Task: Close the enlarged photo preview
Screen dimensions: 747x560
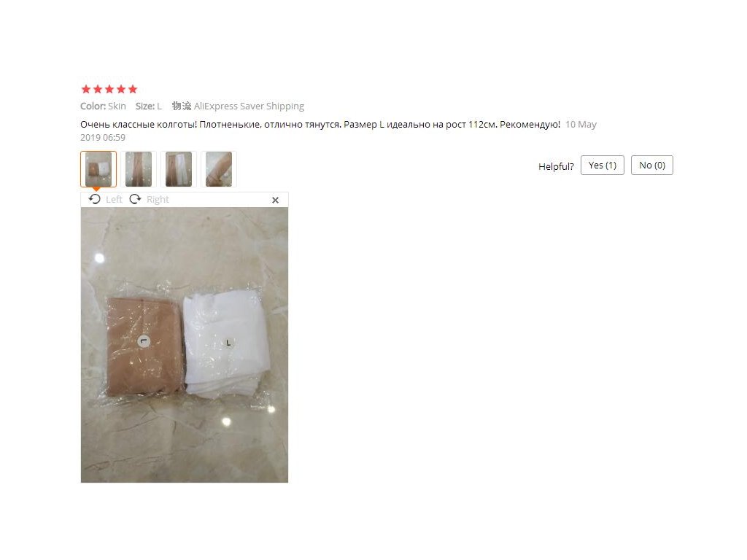Action: pos(275,200)
